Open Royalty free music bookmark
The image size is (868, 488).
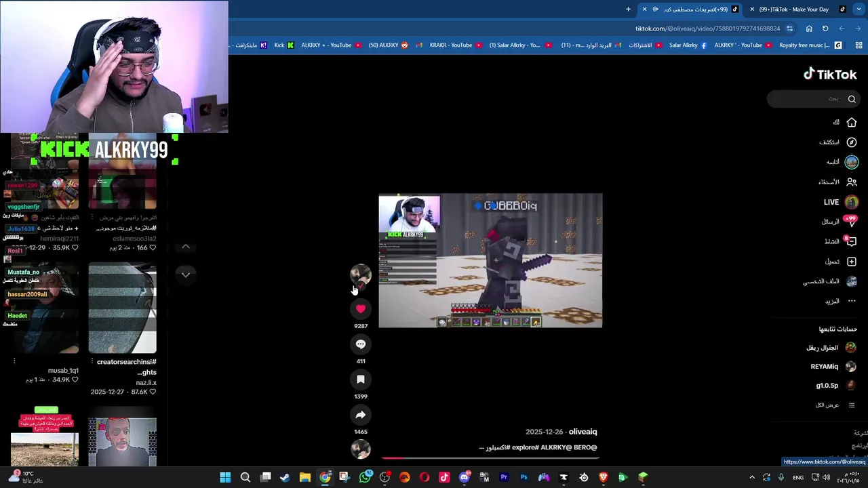[x=810, y=45]
